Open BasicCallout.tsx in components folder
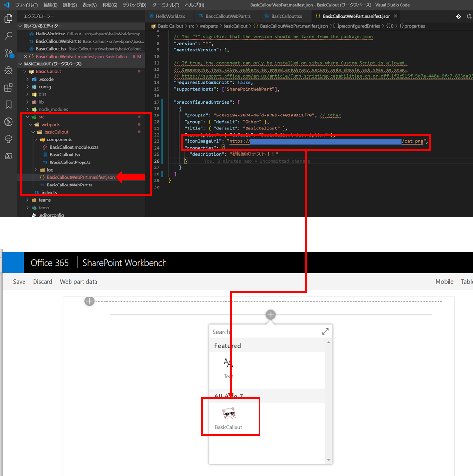The height and width of the screenshot is (476, 473). pyautogui.click(x=65, y=155)
